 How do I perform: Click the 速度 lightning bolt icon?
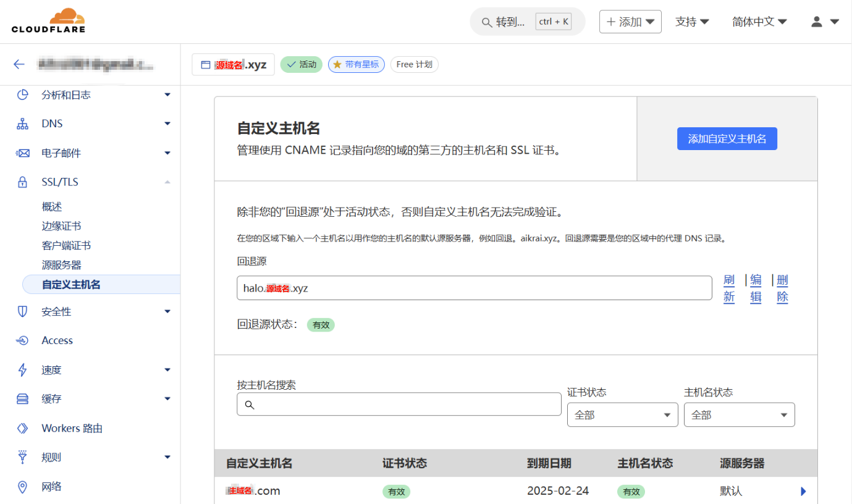tap(23, 370)
